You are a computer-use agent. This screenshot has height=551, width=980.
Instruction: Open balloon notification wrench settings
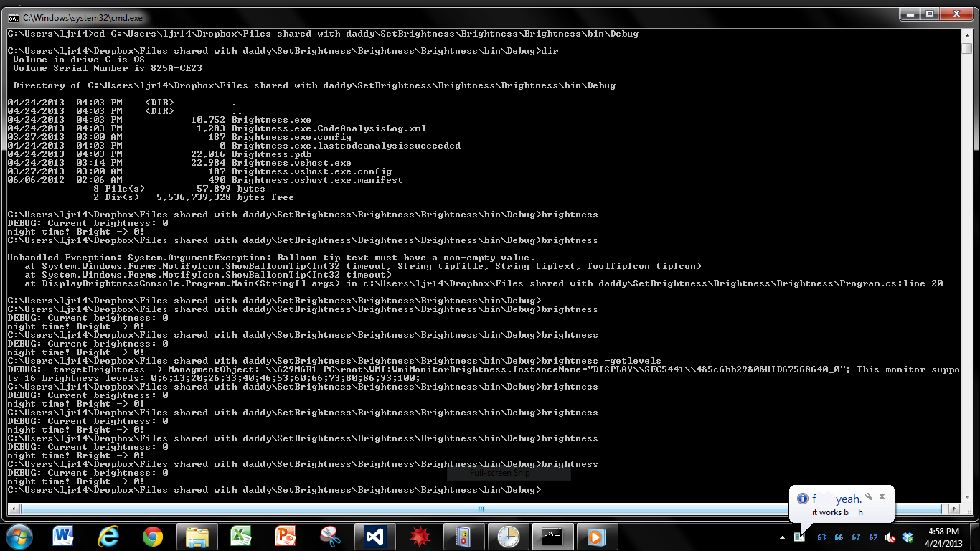tap(868, 496)
